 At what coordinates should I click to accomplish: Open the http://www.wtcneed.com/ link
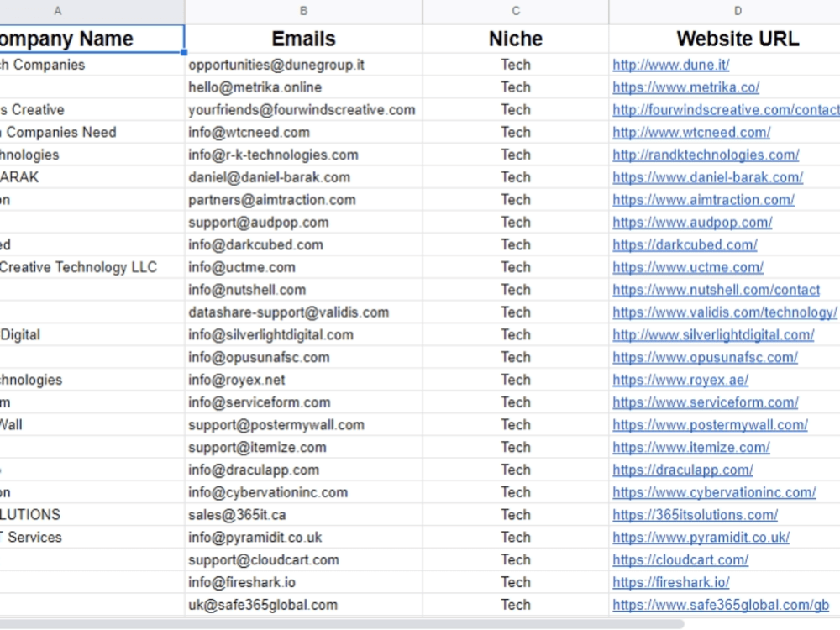tap(691, 133)
